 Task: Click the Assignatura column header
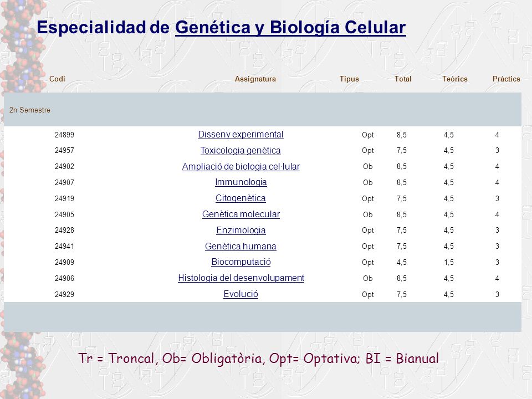coord(255,79)
